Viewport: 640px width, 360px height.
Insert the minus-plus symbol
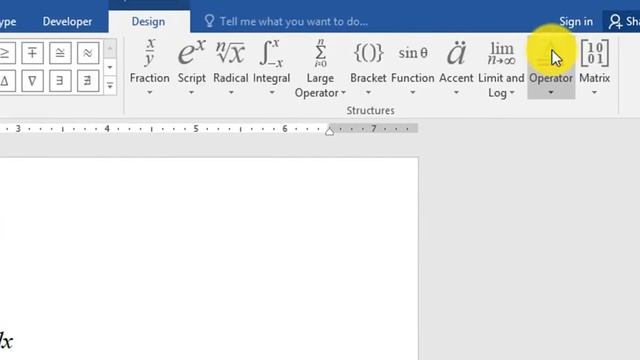click(32, 53)
